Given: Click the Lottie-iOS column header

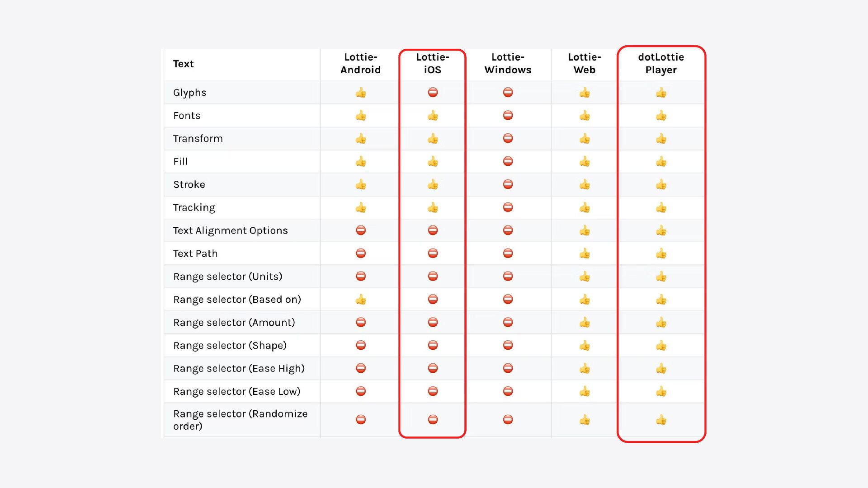Looking at the screenshot, I should pyautogui.click(x=433, y=64).
